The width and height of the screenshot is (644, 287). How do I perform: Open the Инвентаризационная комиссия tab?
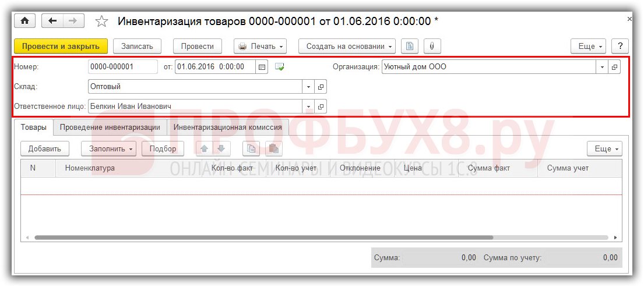[x=227, y=127]
